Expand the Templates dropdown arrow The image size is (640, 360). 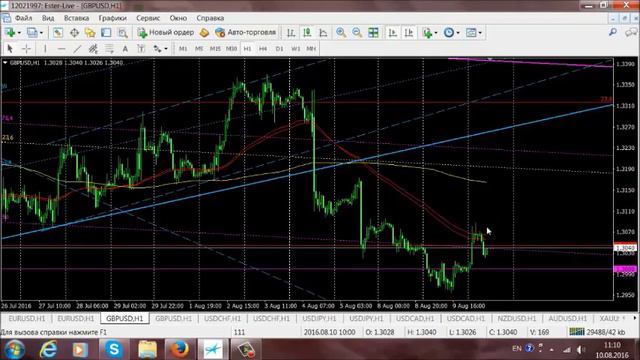[x=480, y=33]
